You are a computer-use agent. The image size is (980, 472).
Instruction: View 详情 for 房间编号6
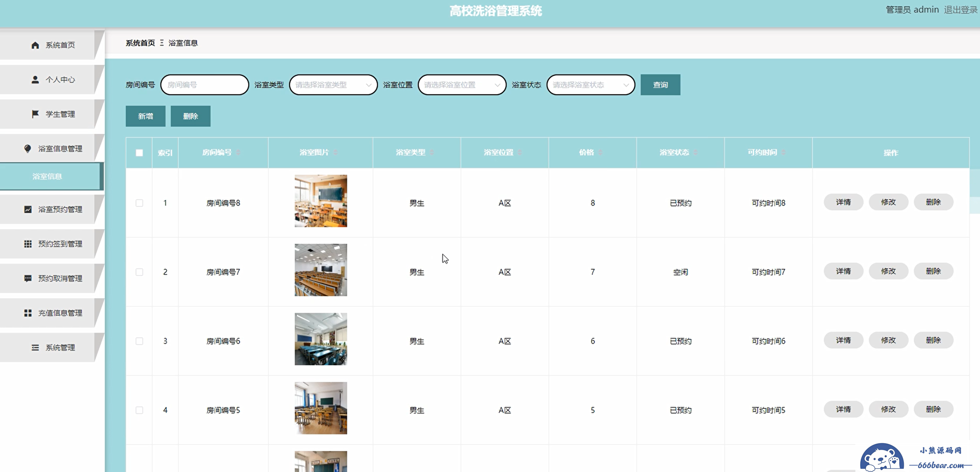click(x=844, y=340)
